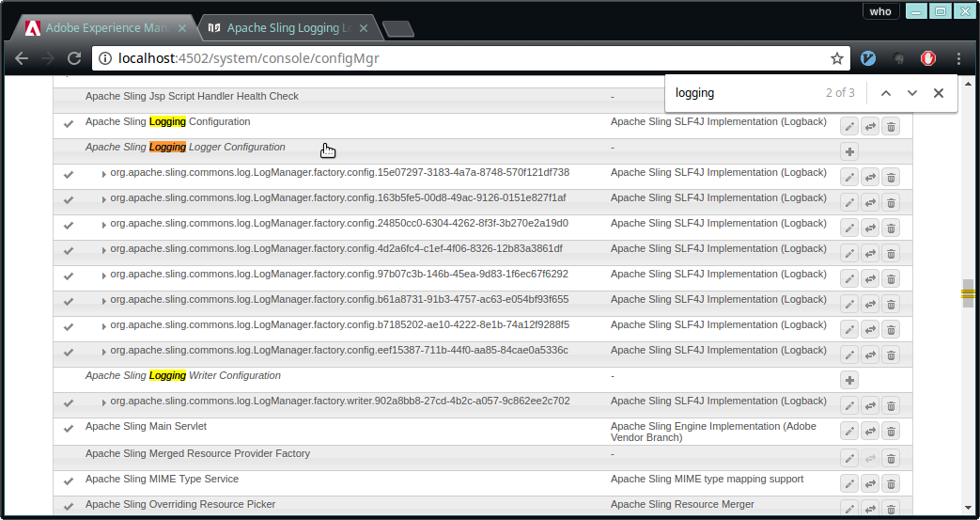Add a new Logging Writer Configuration
The height and width of the screenshot is (520, 980).
coord(848,380)
